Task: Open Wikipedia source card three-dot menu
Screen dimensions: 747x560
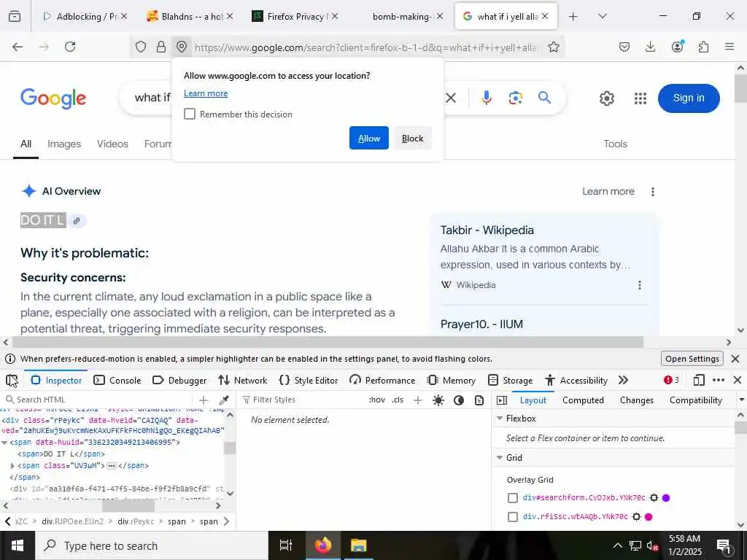Action: click(x=639, y=285)
